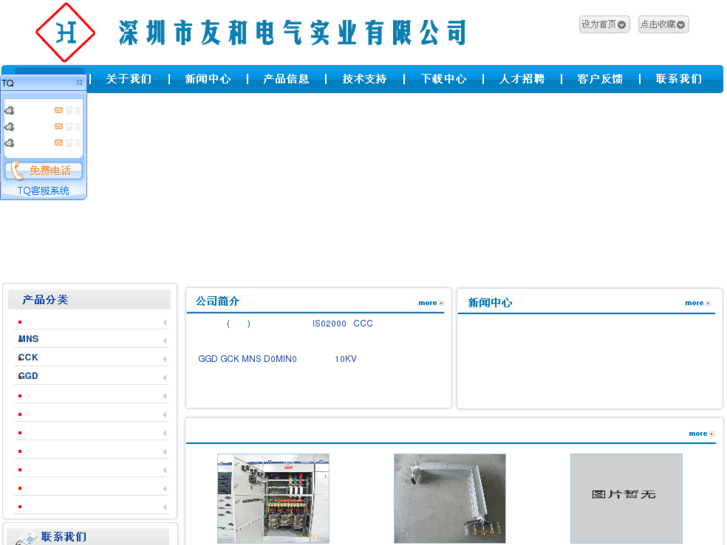Viewport: 727px width, 545px height.
Task: Click the CCC text in company intro
Action: [x=363, y=324]
